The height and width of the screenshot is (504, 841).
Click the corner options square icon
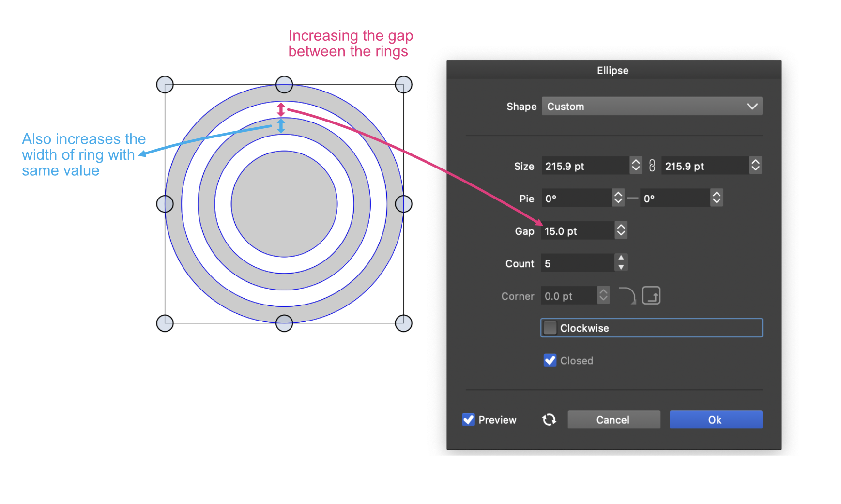pyautogui.click(x=651, y=295)
